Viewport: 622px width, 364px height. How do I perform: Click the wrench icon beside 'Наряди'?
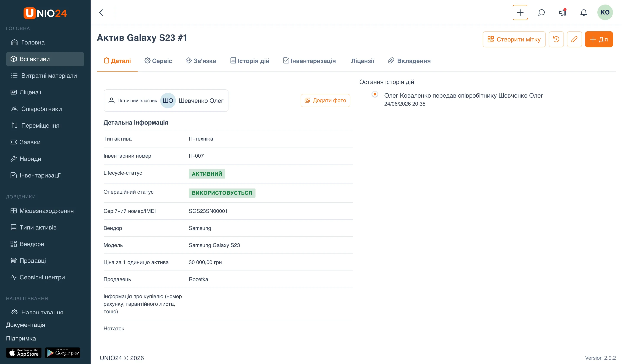tap(14, 159)
